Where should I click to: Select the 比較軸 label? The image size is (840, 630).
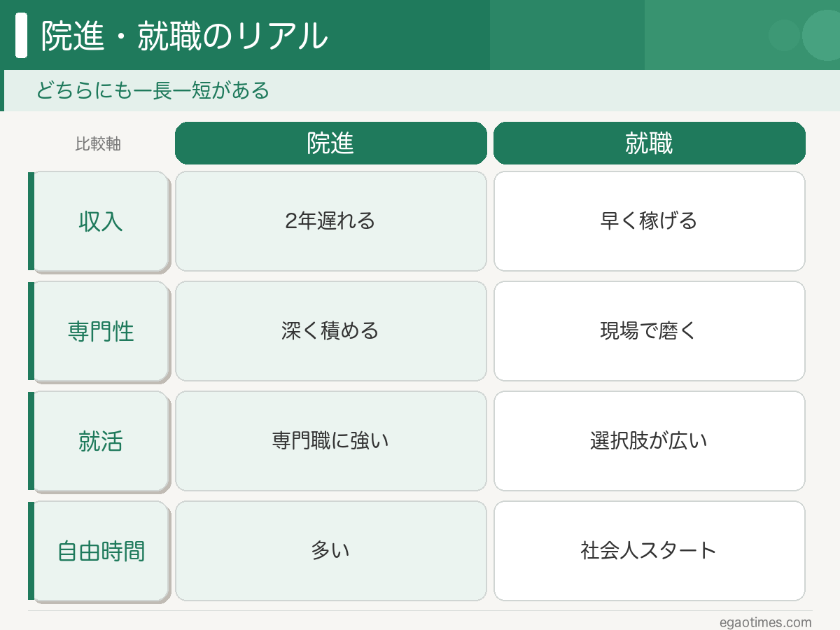tap(98, 144)
